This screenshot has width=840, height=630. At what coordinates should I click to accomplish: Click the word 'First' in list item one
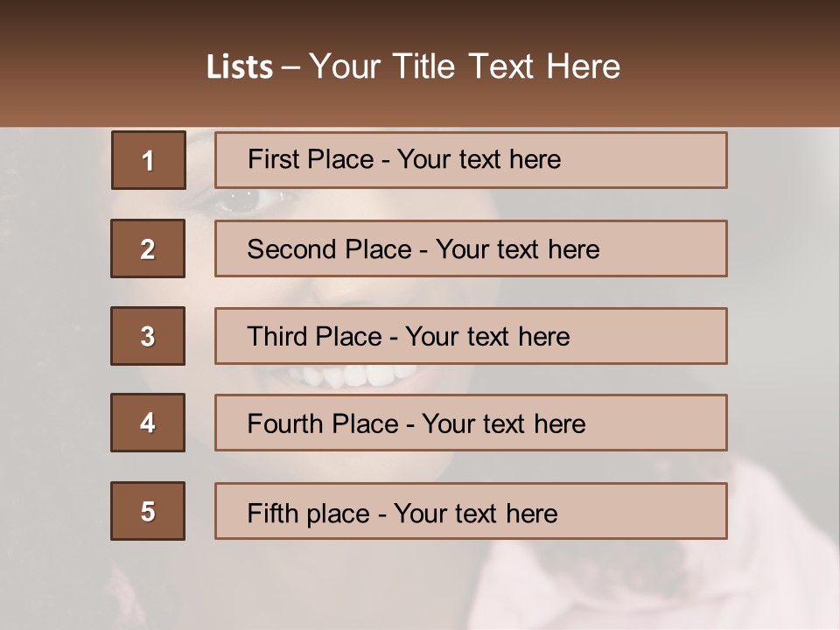point(271,159)
